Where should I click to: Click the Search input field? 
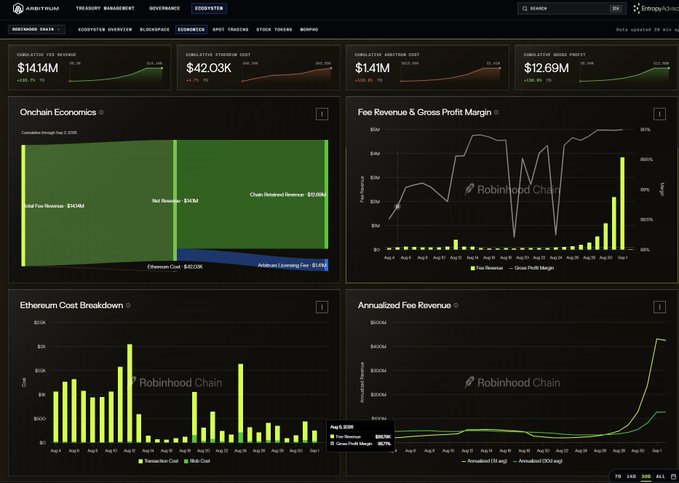click(572, 8)
